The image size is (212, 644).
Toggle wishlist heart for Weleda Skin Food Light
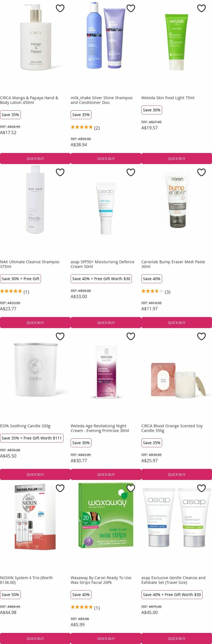pos(201,8)
